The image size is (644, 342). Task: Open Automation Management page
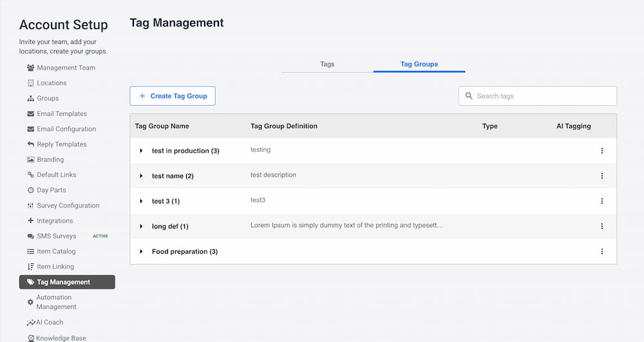click(x=56, y=302)
